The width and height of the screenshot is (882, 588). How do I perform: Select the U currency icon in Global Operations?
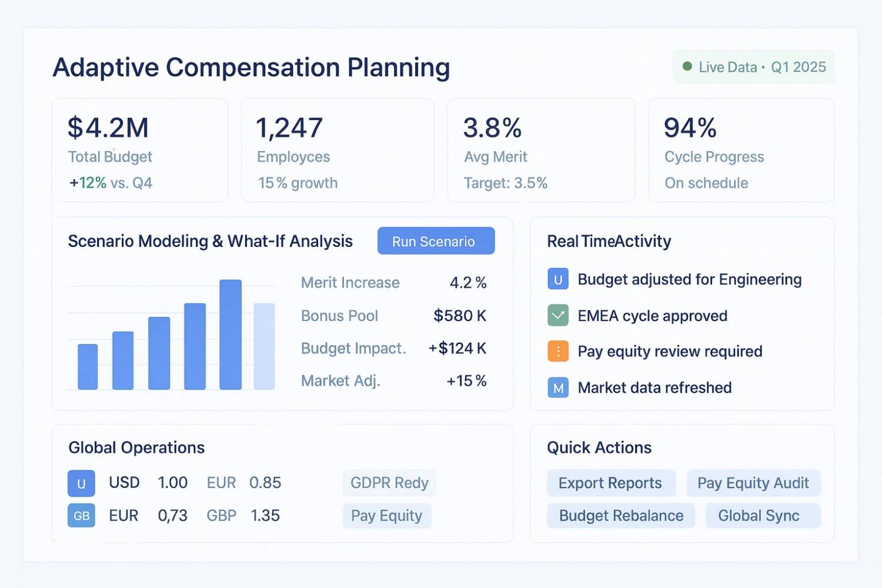(x=81, y=483)
